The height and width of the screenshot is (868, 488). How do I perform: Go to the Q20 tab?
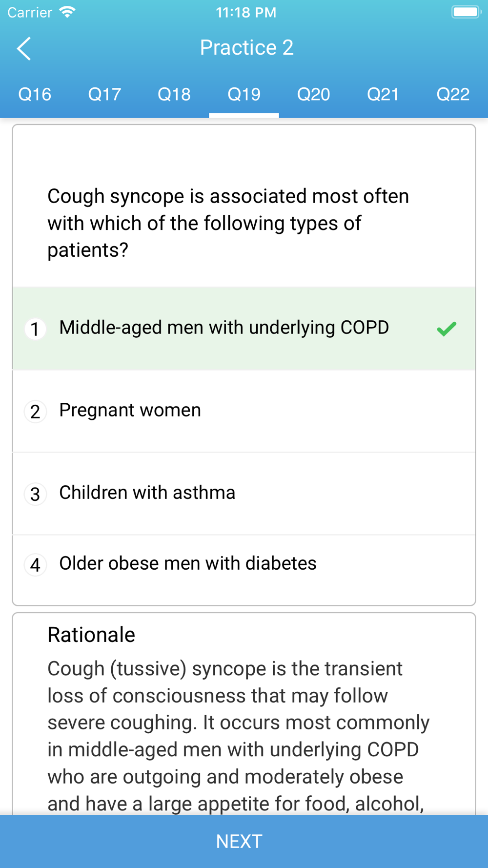[x=314, y=94]
